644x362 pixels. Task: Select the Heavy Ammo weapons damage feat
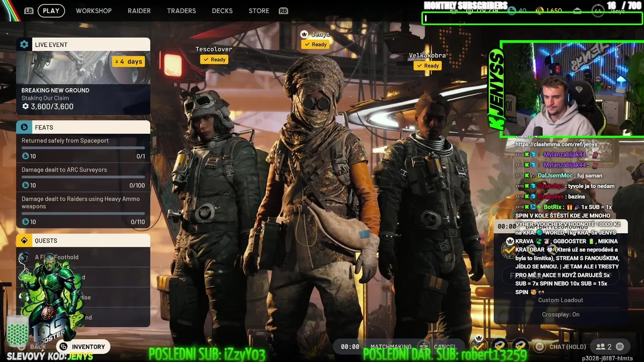(x=83, y=210)
